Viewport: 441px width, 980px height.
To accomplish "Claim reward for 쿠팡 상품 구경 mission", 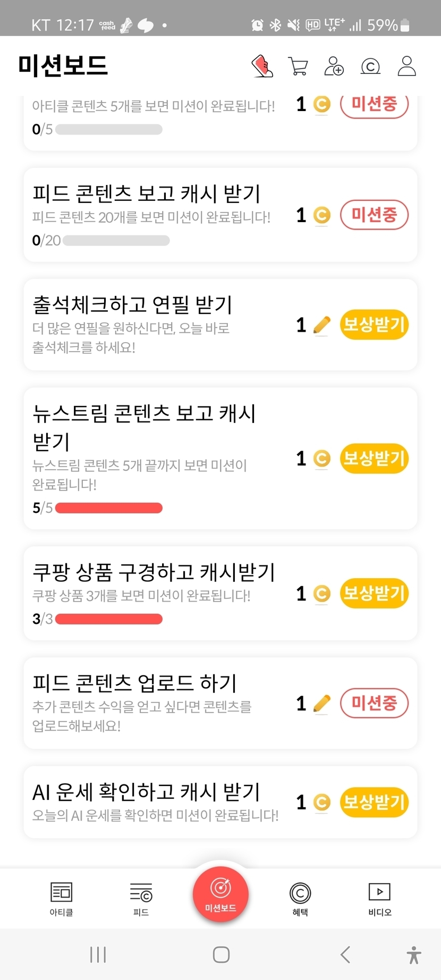I will coord(374,593).
